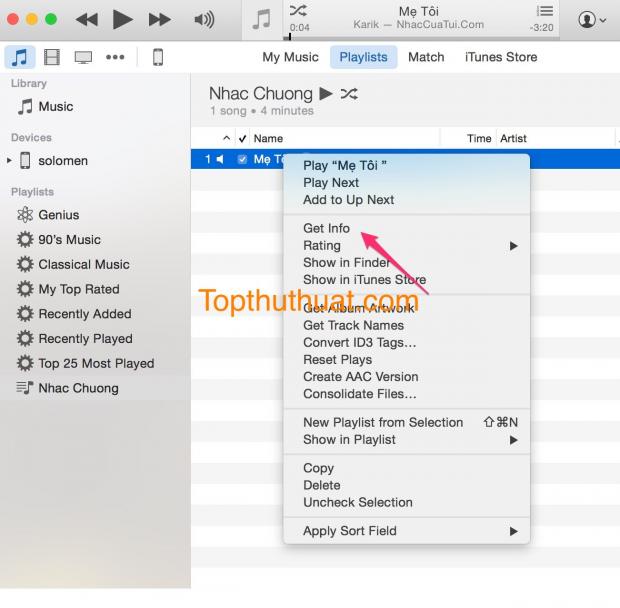
Task: Skip to previous track with rewind button
Action: tap(87, 19)
